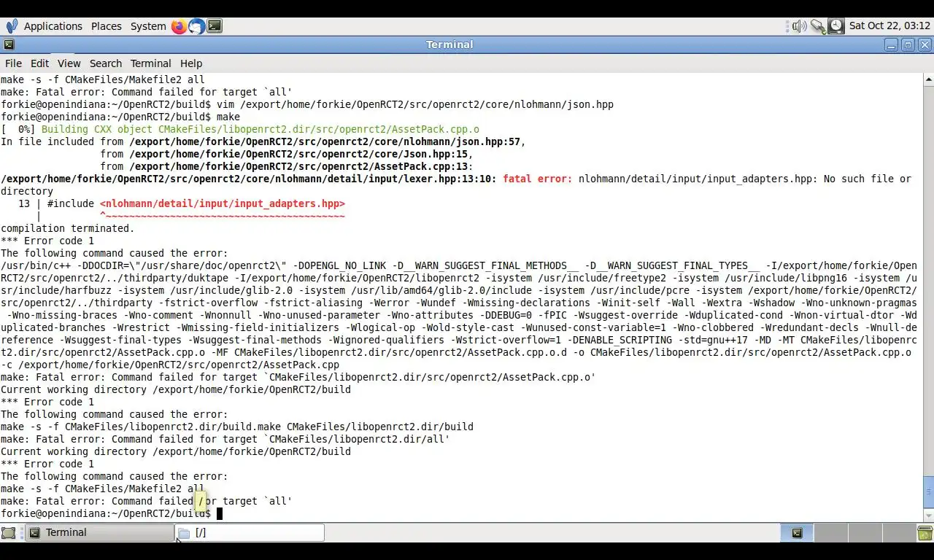
Task: Open the clock applet icon
Action: 836,26
